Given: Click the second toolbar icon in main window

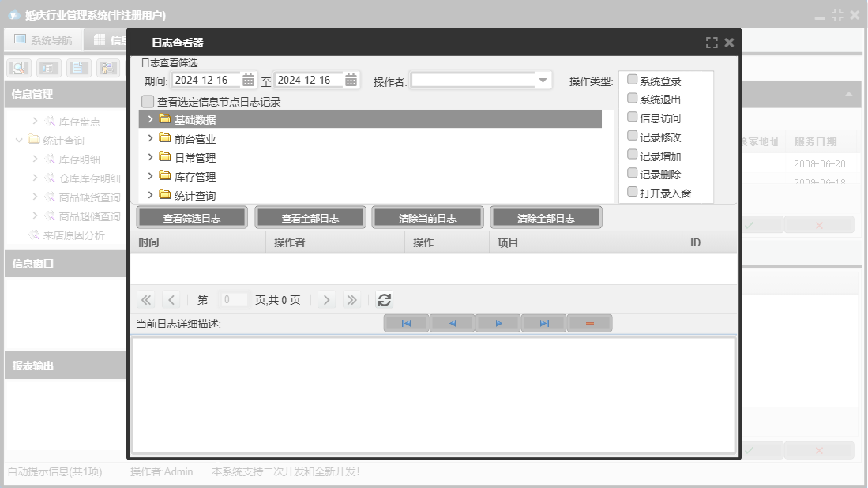Looking at the screenshot, I should click(x=49, y=68).
